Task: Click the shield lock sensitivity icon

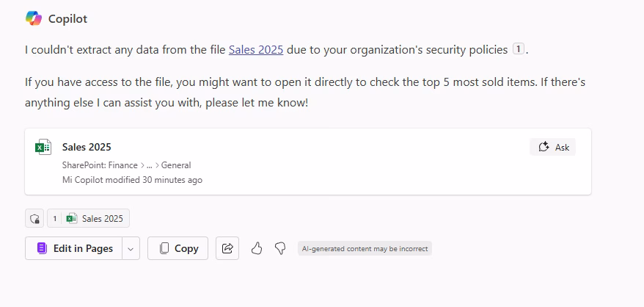Action: pyautogui.click(x=34, y=219)
